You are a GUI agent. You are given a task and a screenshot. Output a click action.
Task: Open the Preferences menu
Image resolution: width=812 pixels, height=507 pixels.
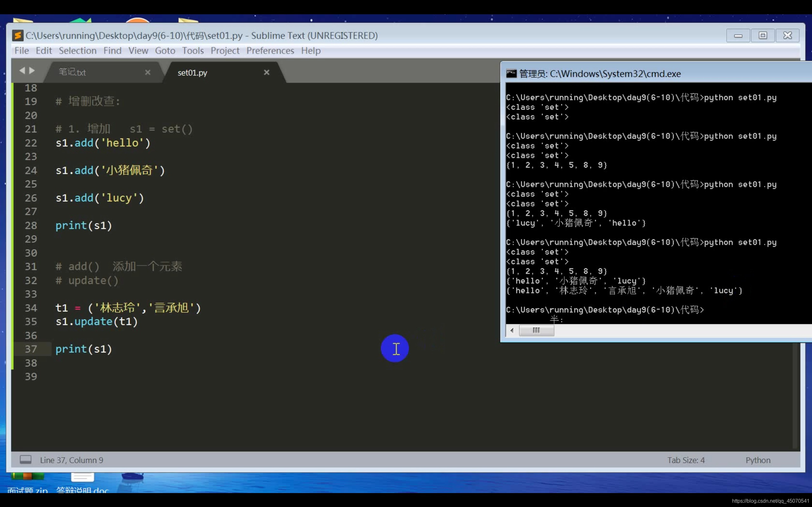(270, 51)
